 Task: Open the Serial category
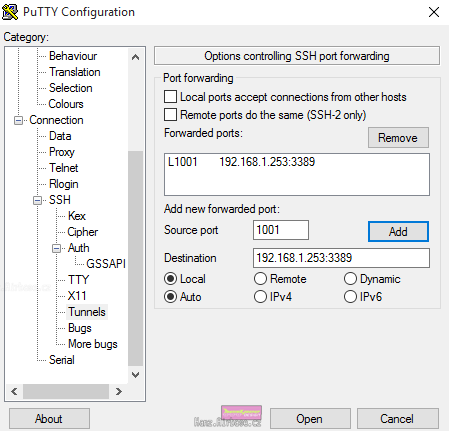62,360
